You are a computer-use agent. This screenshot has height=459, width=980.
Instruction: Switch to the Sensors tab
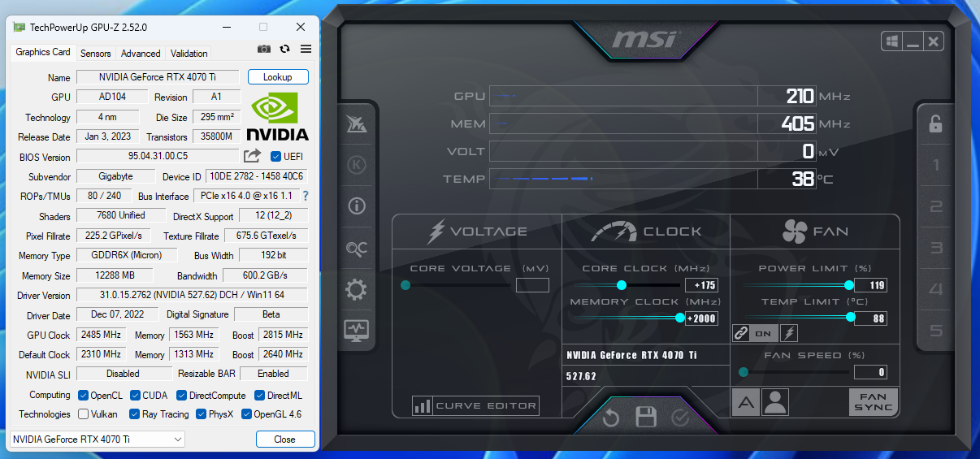click(96, 54)
